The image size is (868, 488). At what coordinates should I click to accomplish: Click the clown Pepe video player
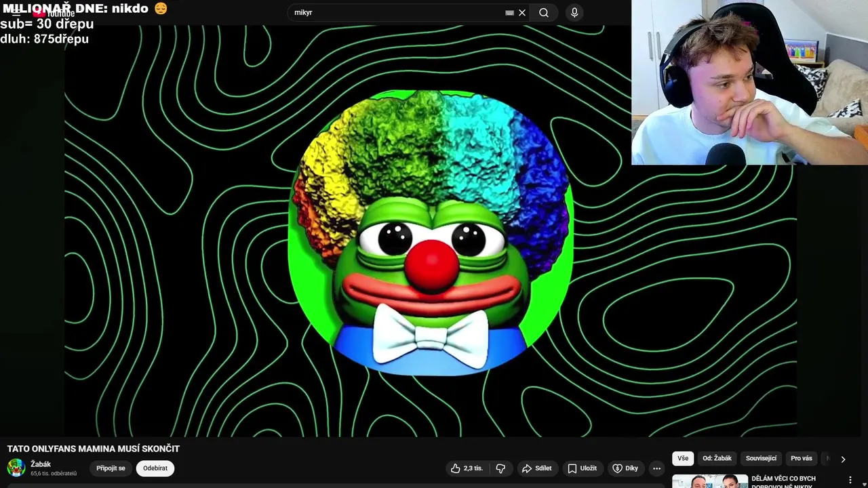pos(431,230)
